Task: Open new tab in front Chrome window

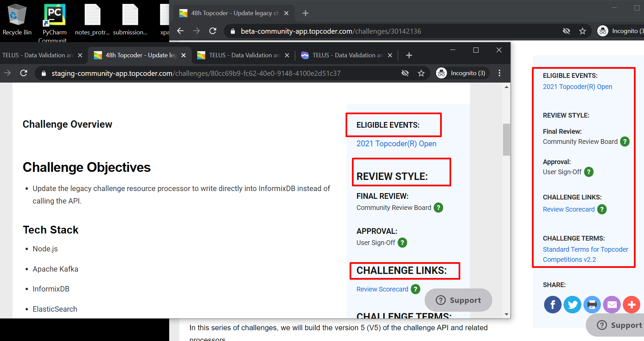Action: click(x=409, y=55)
